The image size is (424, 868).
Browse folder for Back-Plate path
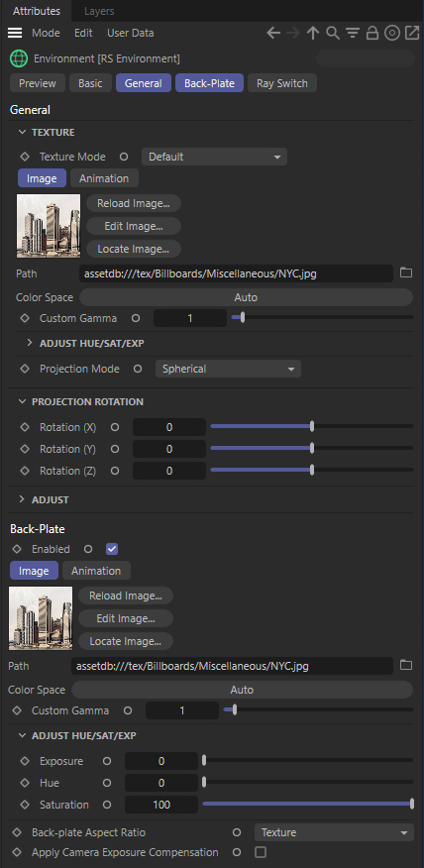coord(406,665)
